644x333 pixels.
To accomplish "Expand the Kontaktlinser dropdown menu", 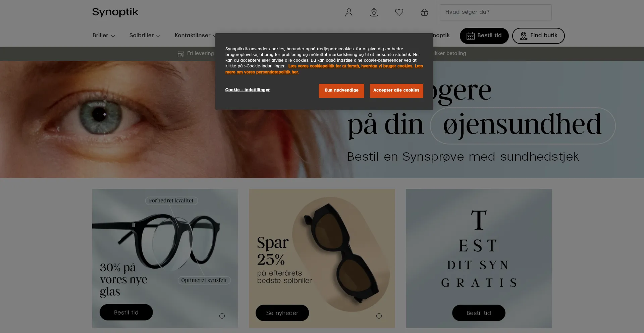I will pos(195,36).
